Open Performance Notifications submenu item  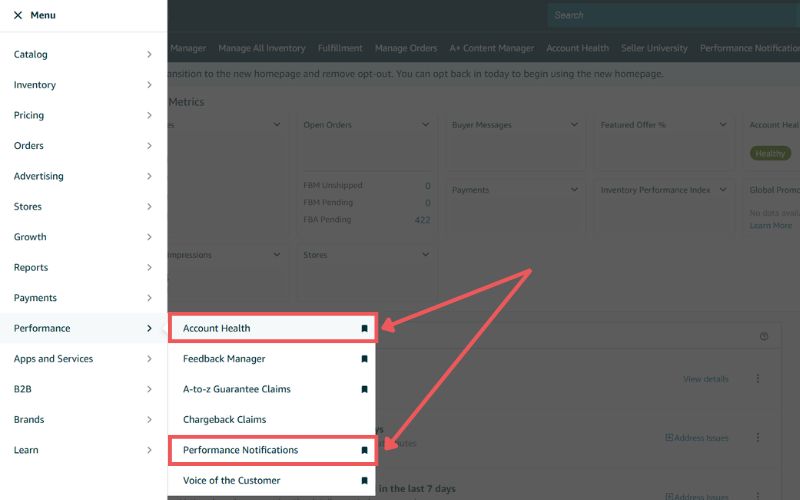[272, 450]
